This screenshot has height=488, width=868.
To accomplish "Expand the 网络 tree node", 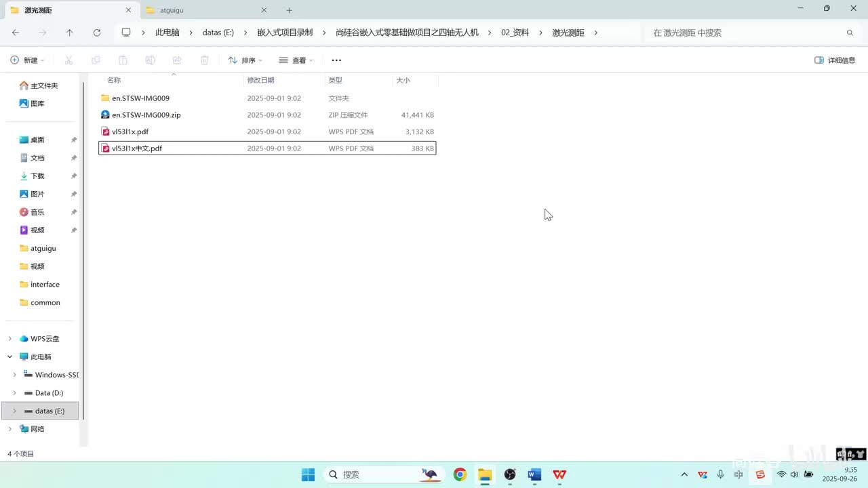I will point(9,429).
